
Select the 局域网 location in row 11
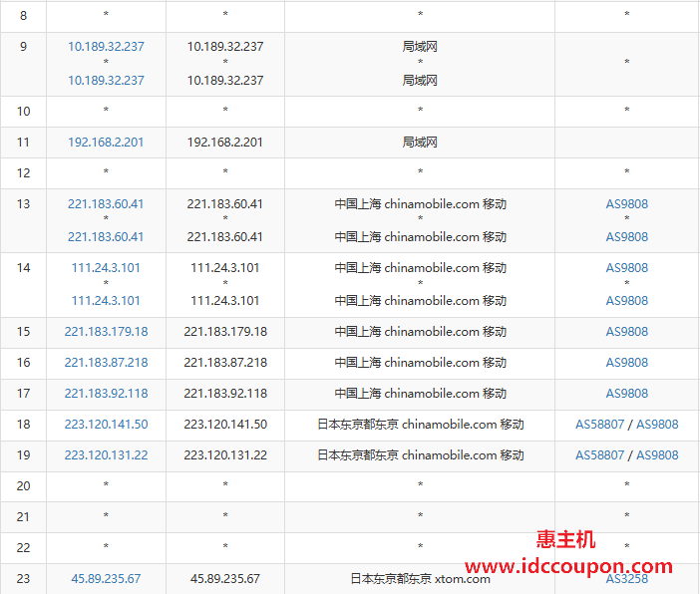tap(420, 143)
